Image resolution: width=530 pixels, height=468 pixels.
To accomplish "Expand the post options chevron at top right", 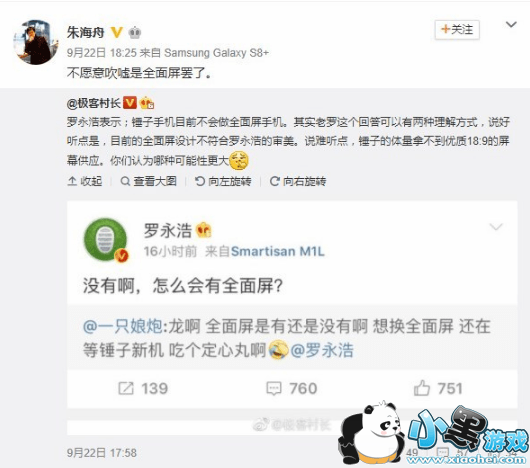I will click(511, 24).
